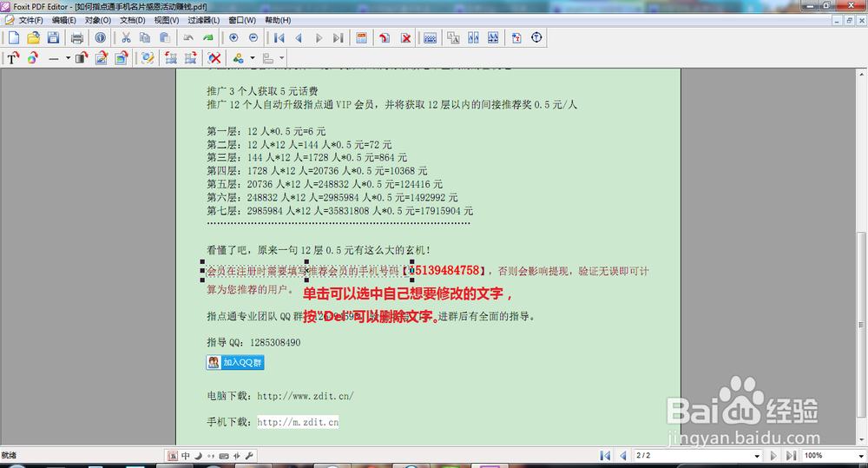
Task: Open page layout icon with orange header
Action: [x=361, y=37]
